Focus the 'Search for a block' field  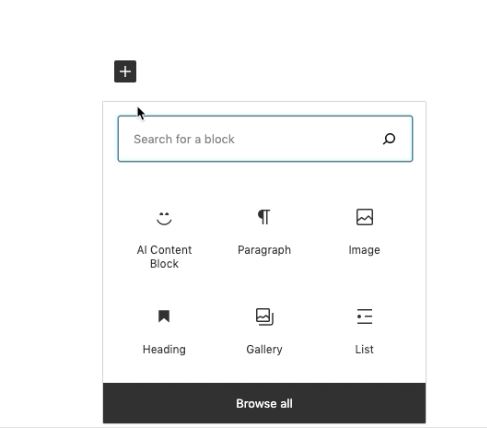265,139
